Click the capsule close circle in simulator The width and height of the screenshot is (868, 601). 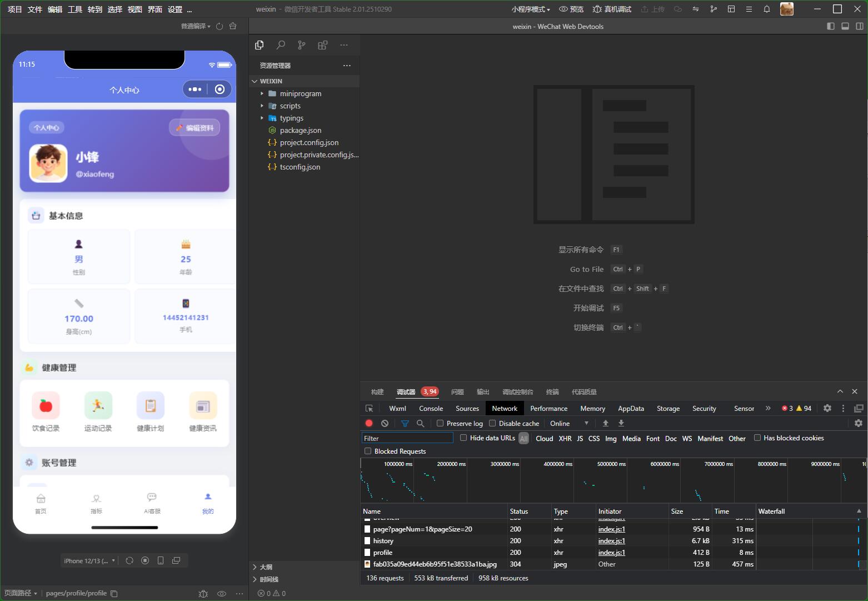point(220,89)
